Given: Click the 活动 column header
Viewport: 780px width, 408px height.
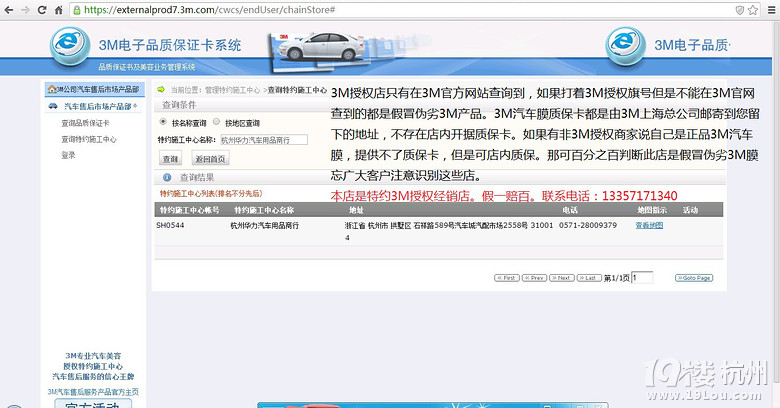Looking at the screenshot, I should pos(690,210).
